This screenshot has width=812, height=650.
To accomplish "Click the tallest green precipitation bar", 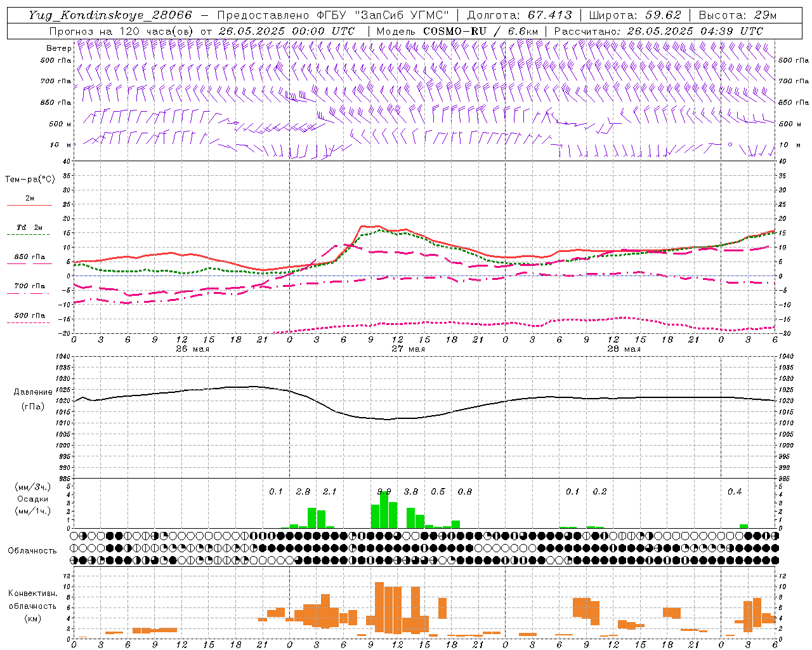I will [384, 510].
